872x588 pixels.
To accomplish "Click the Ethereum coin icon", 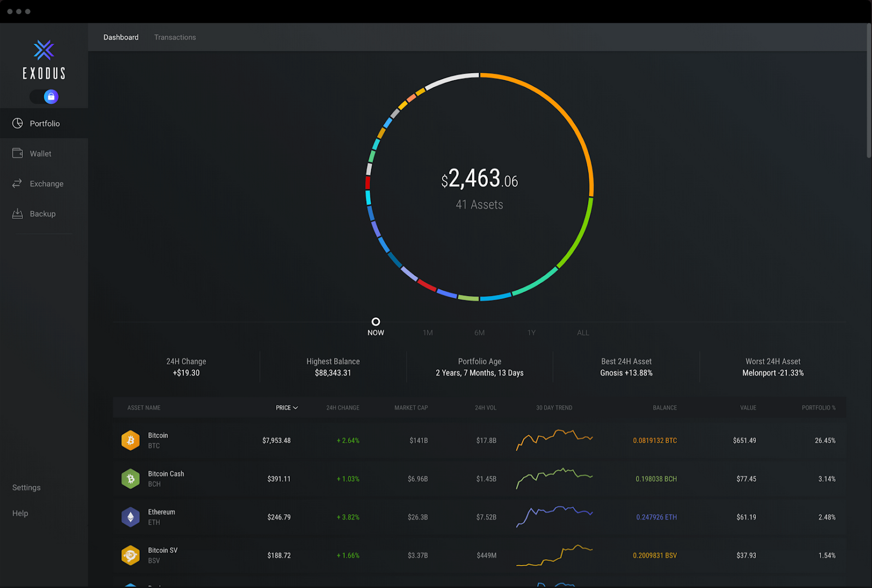I will pos(130,517).
